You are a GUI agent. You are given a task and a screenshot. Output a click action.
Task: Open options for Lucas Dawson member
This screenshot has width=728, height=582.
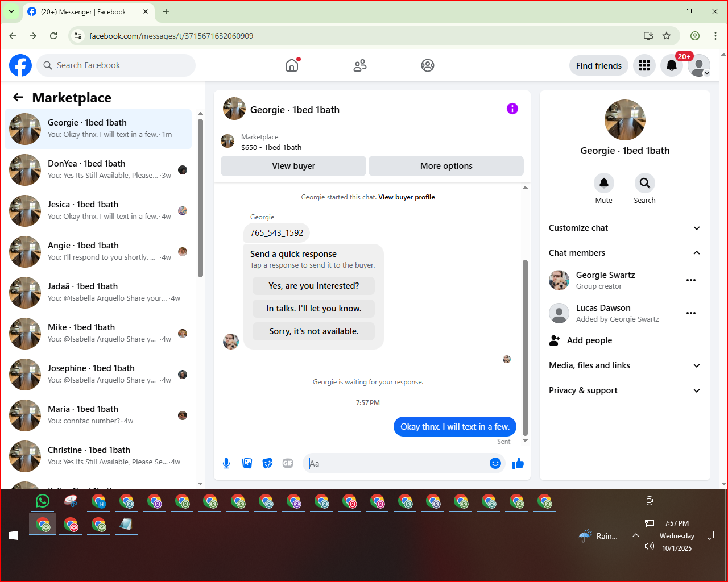[x=691, y=313]
